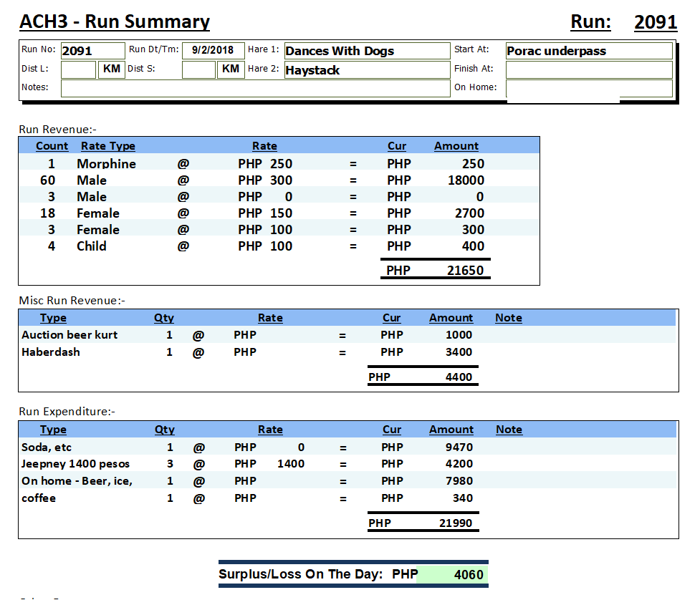Viewport: 700px width, 605px height.
Task: Click the Hare 1 field Dances With Dogs
Action: point(366,51)
